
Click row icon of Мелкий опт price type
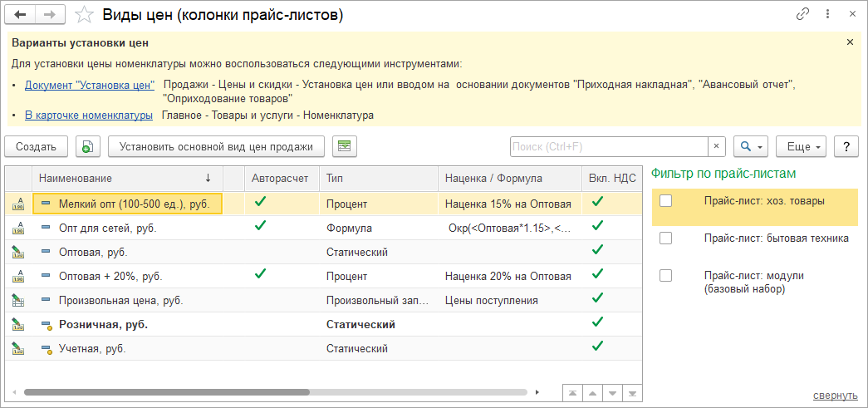click(18, 204)
